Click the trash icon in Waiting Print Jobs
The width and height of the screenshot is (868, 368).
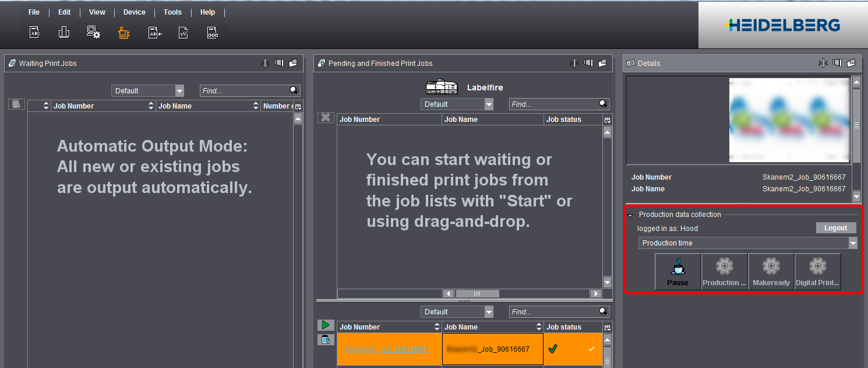click(17, 104)
